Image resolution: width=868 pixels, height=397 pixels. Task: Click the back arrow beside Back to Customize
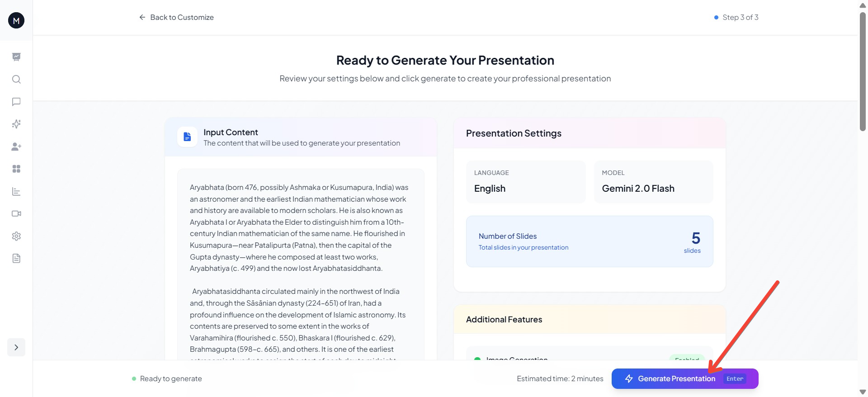point(142,17)
